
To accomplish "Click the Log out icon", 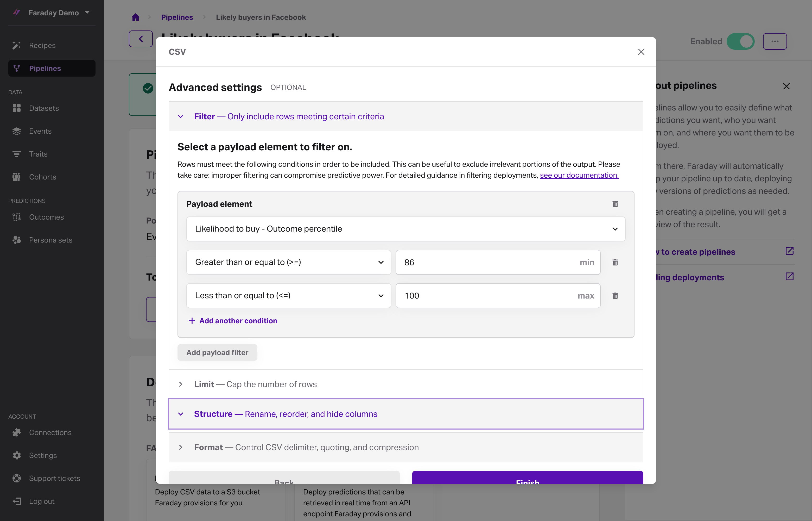I will [16, 501].
